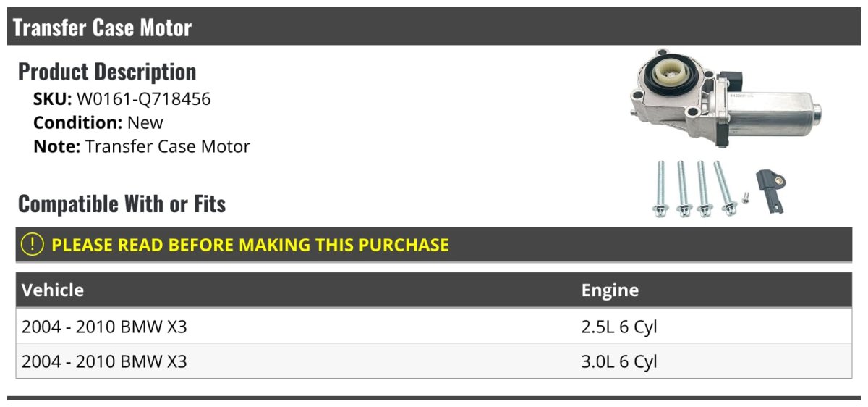Sort by the Engine column header

[x=610, y=290]
